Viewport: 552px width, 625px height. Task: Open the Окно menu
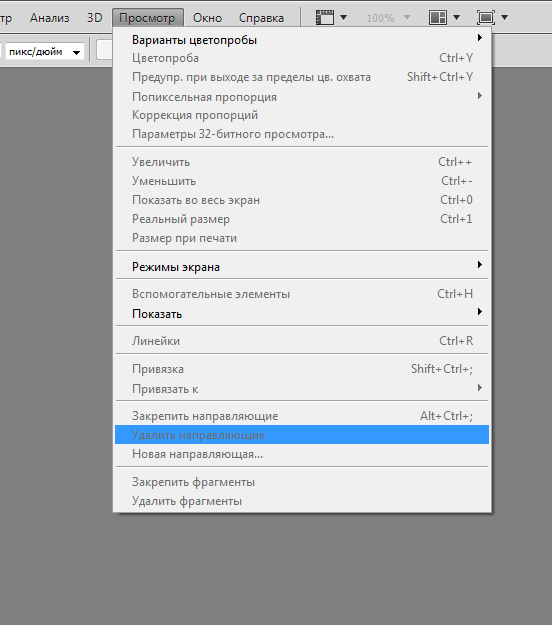coord(207,18)
